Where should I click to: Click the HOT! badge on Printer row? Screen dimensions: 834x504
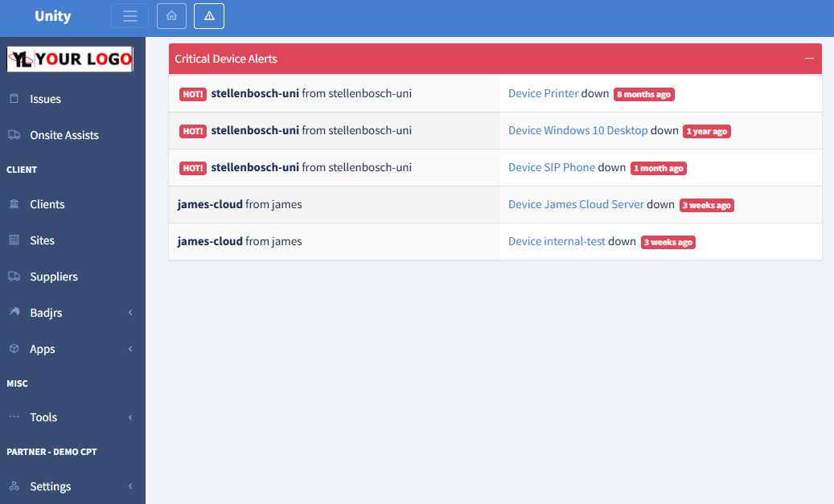point(192,94)
